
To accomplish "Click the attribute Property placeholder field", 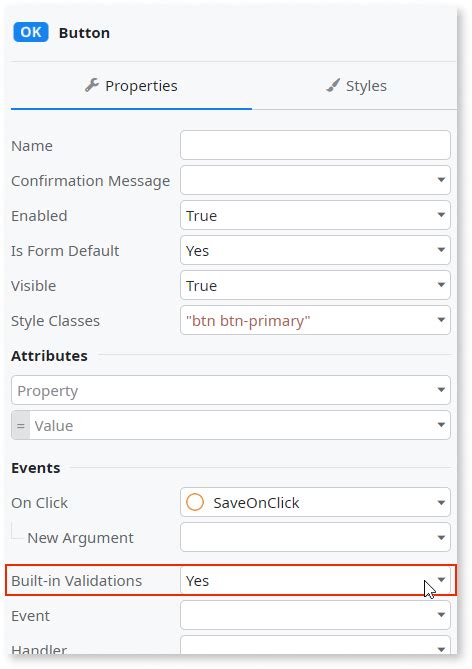I will [231, 390].
